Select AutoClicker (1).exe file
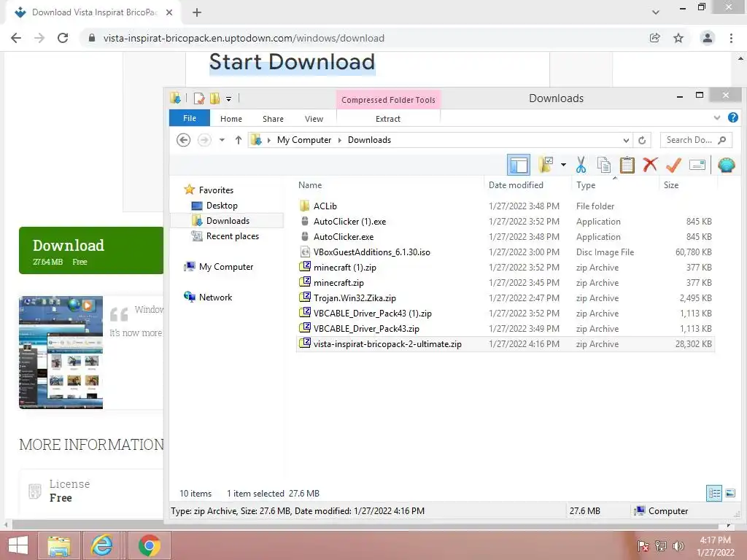The image size is (747, 560). pyautogui.click(x=349, y=222)
